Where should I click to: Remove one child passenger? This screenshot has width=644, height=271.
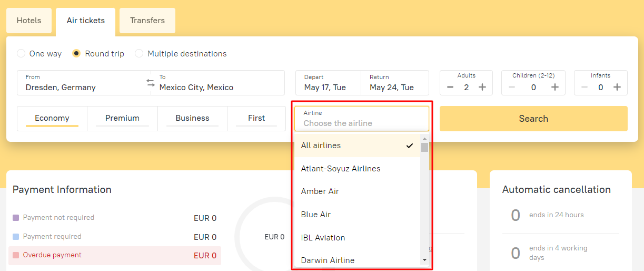[512, 87]
